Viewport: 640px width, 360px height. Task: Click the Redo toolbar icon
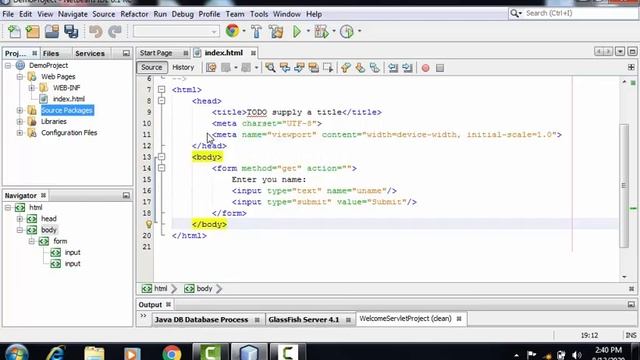[115, 31]
